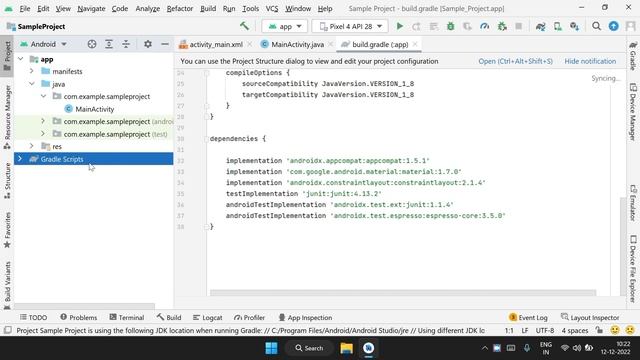Image resolution: width=640 pixels, height=360 pixels.
Task: Click the happy face feedback icon in the status bar
Action: [615, 330]
